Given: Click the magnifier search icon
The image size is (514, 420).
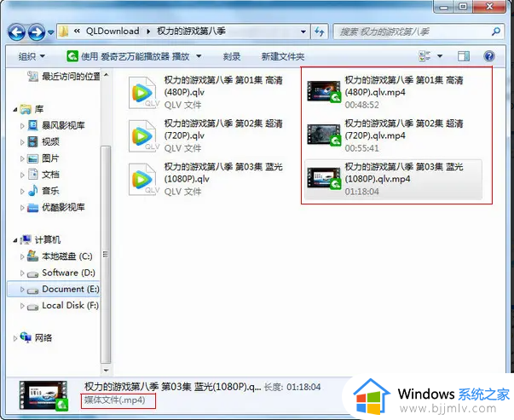Looking at the screenshot, I should [x=496, y=32].
